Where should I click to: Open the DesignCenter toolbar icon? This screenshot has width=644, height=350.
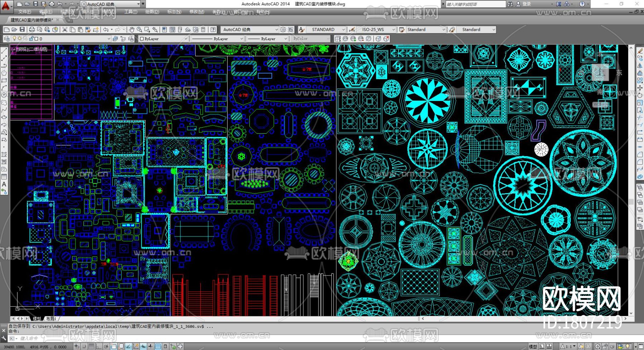[172, 29]
